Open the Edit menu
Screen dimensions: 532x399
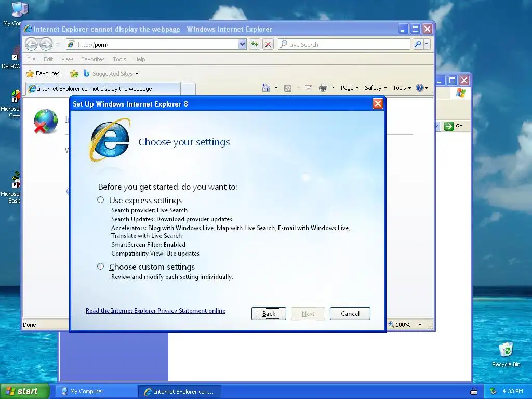click(x=48, y=59)
